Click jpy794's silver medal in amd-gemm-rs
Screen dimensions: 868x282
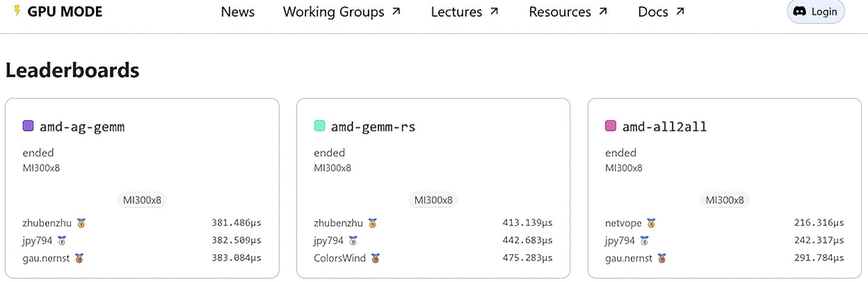tap(353, 240)
